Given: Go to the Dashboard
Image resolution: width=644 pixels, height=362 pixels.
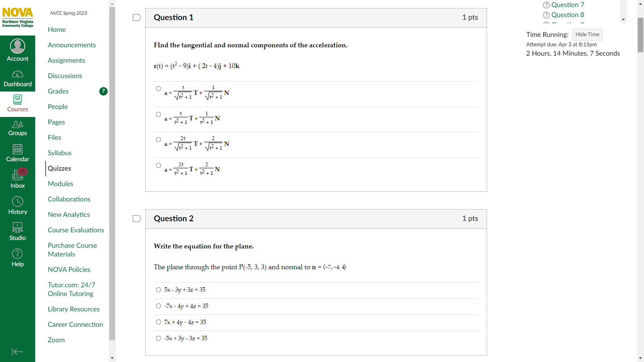Looking at the screenshot, I should (17, 78).
